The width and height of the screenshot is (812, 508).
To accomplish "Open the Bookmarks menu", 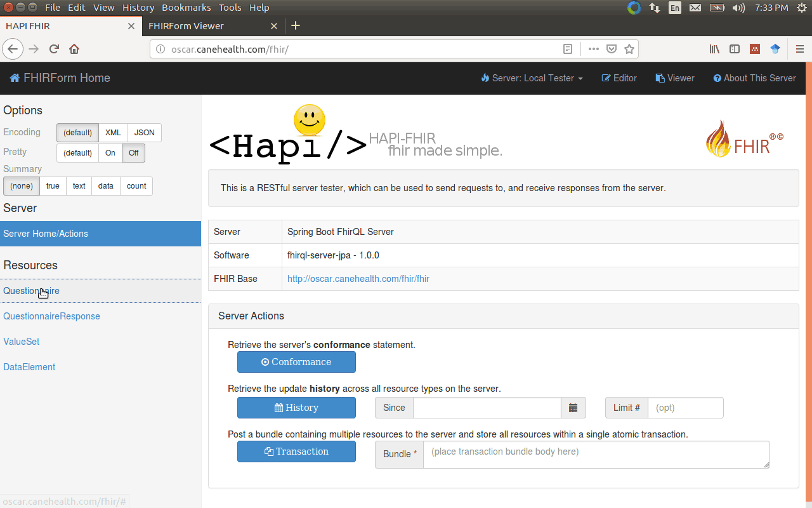I will click(x=187, y=8).
